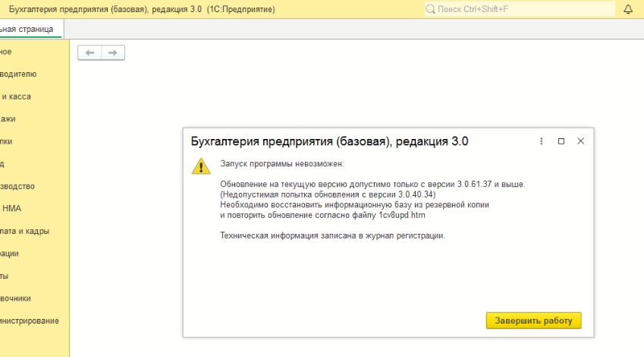Select the Склад section in the sidebar
Screen dimensions: 644x357
pyautogui.click(x=3, y=164)
